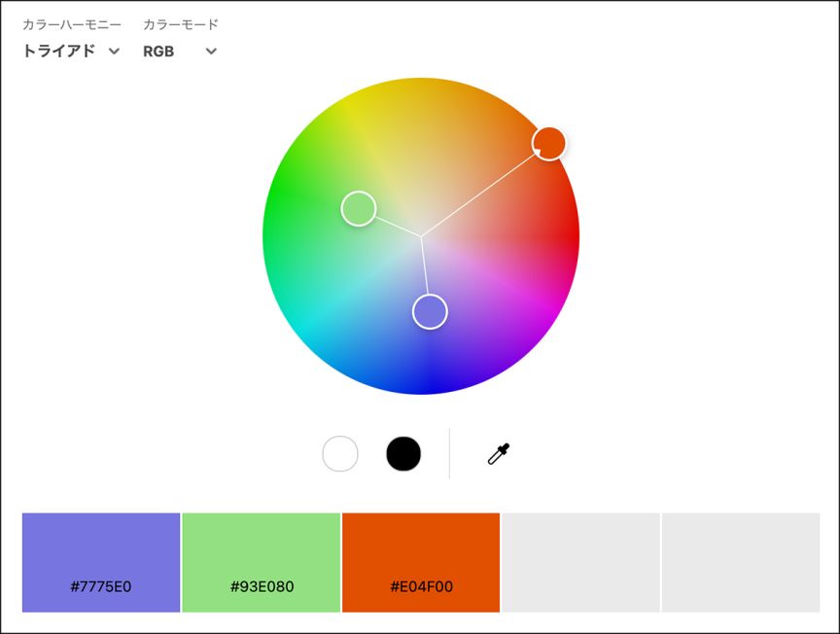Click the カラーハーモニー label
The height and width of the screenshot is (634, 840).
[72, 24]
